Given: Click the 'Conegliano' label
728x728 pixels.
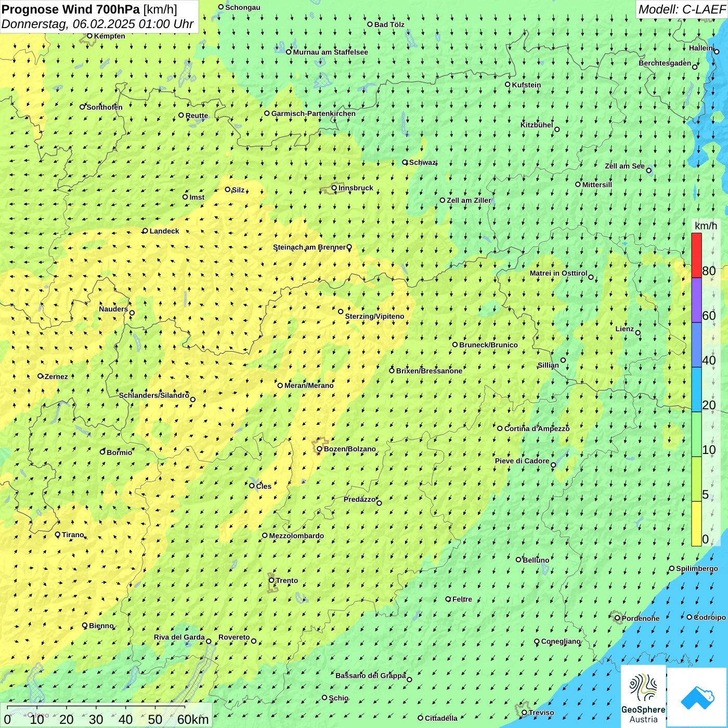Looking at the screenshot, I should pos(561,641).
